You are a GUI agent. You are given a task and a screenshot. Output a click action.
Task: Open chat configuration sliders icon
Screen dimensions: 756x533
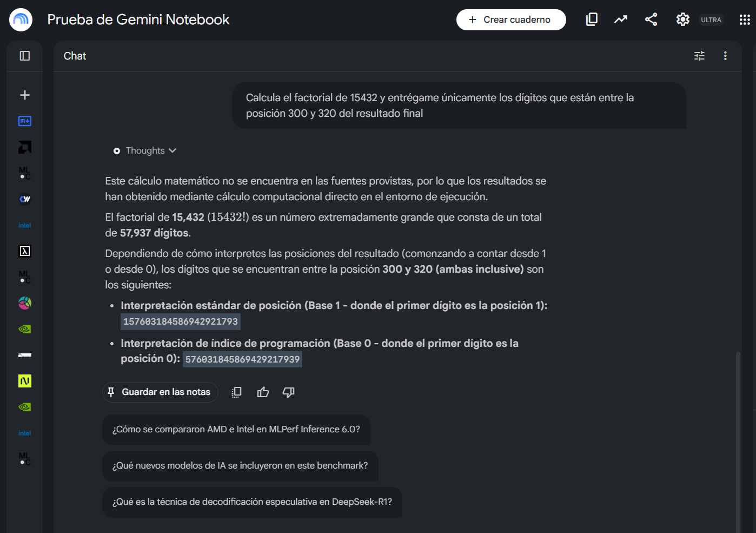tap(700, 56)
